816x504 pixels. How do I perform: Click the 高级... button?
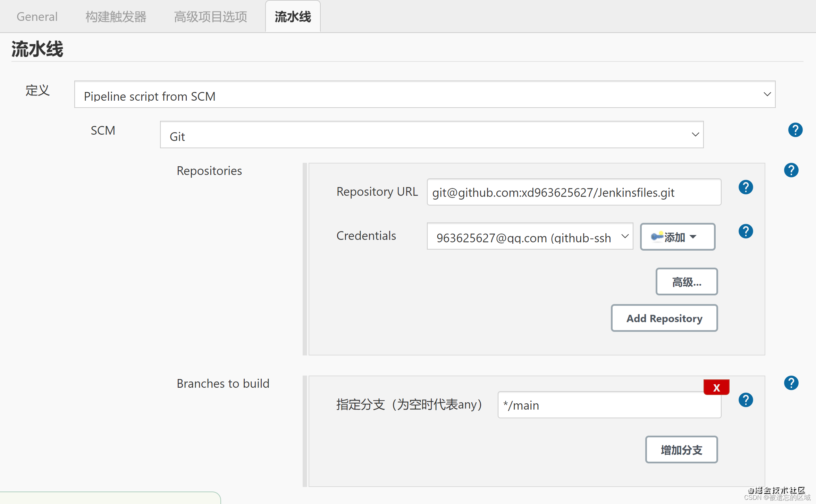pos(687,282)
